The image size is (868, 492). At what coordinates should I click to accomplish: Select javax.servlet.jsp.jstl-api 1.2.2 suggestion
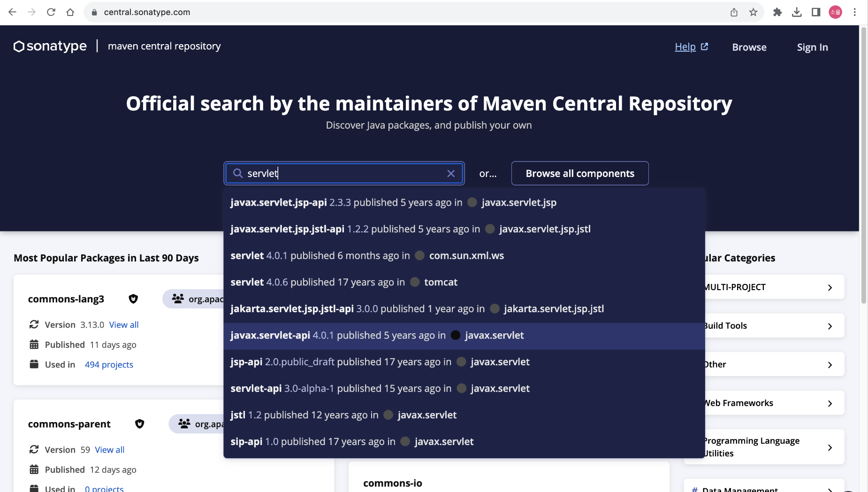click(464, 229)
